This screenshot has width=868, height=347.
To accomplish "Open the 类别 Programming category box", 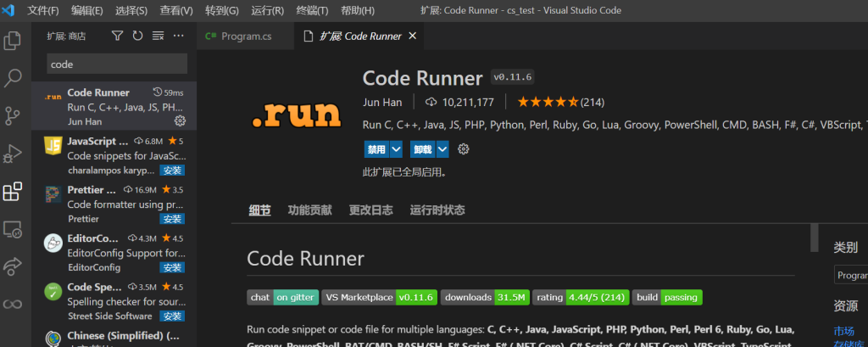I will click(851, 275).
